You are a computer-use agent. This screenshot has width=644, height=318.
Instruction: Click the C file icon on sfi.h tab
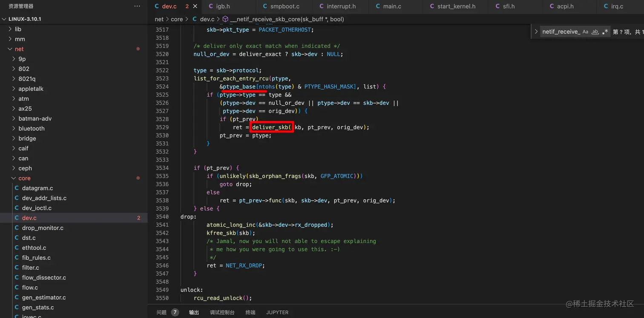pos(498,6)
